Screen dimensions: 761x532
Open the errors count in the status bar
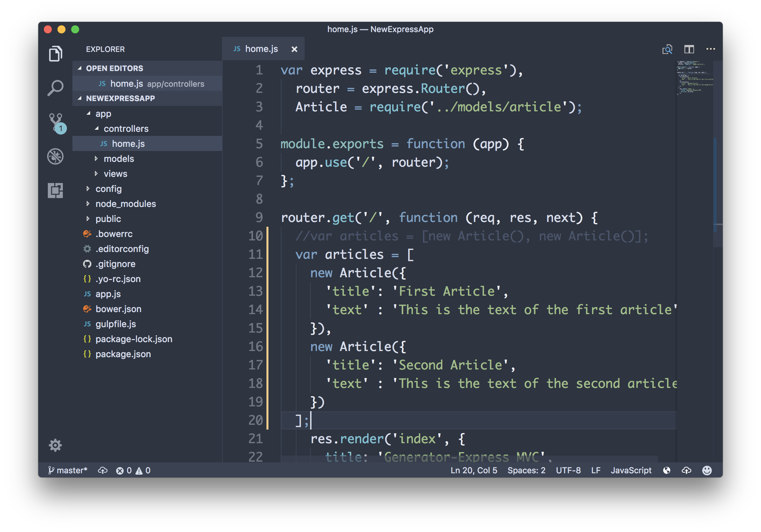point(124,470)
